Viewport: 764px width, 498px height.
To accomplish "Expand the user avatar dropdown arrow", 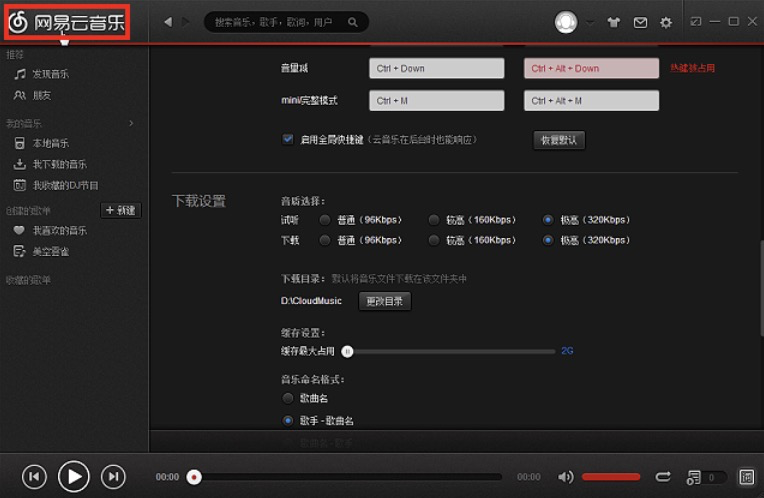I will (590, 22).
